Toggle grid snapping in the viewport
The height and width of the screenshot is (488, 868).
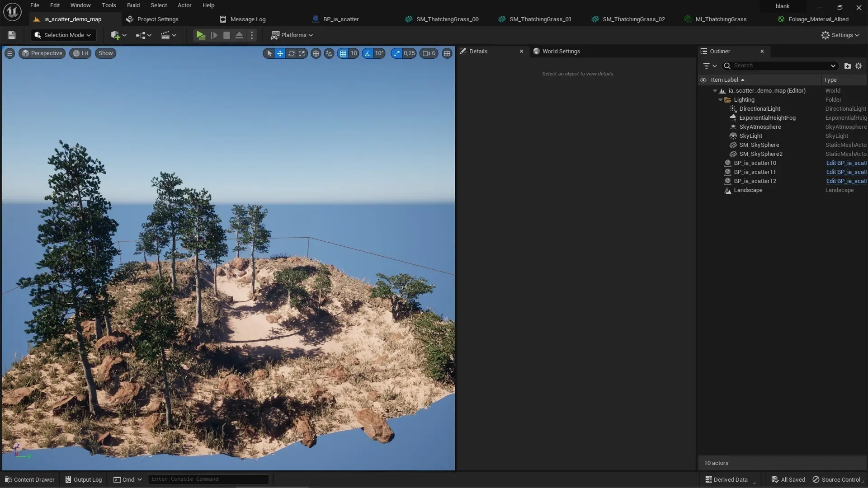tap(343, 53)
